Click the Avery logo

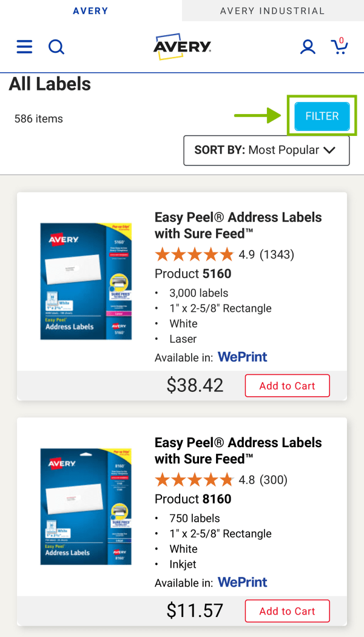tap(182, 47)
